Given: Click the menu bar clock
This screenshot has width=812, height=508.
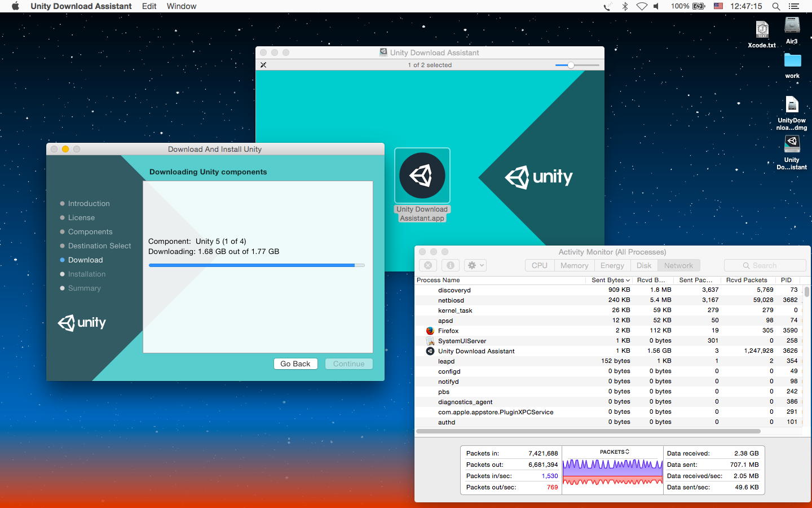Looking at the screenshot, I should tap(746, 6).
